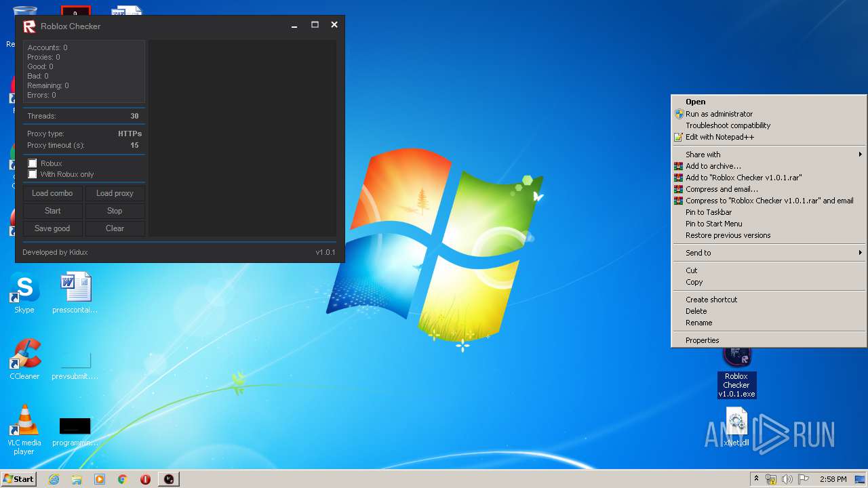
Task: Expand the Share with submenu
Action: 769,155
